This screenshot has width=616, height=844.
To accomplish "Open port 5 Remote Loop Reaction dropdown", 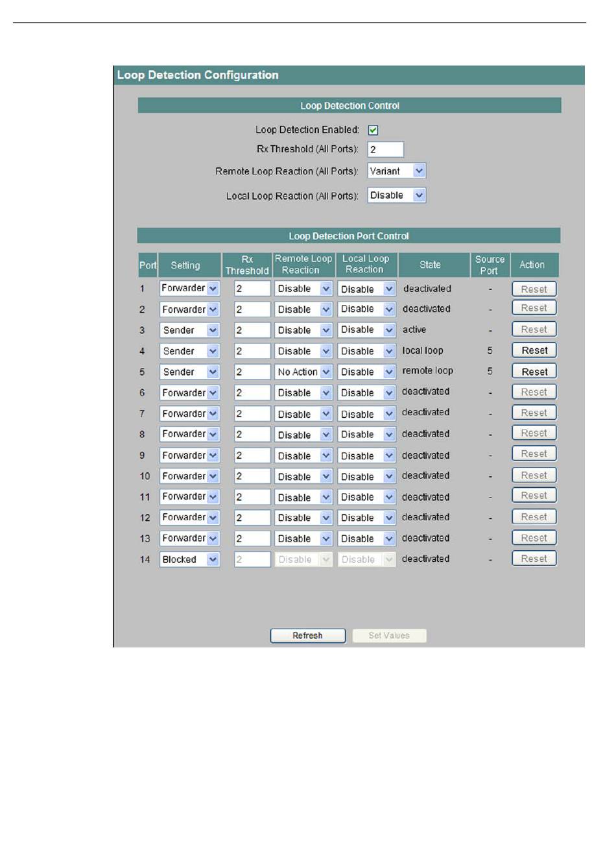I will pyautogui.click(x=303, y=372).
